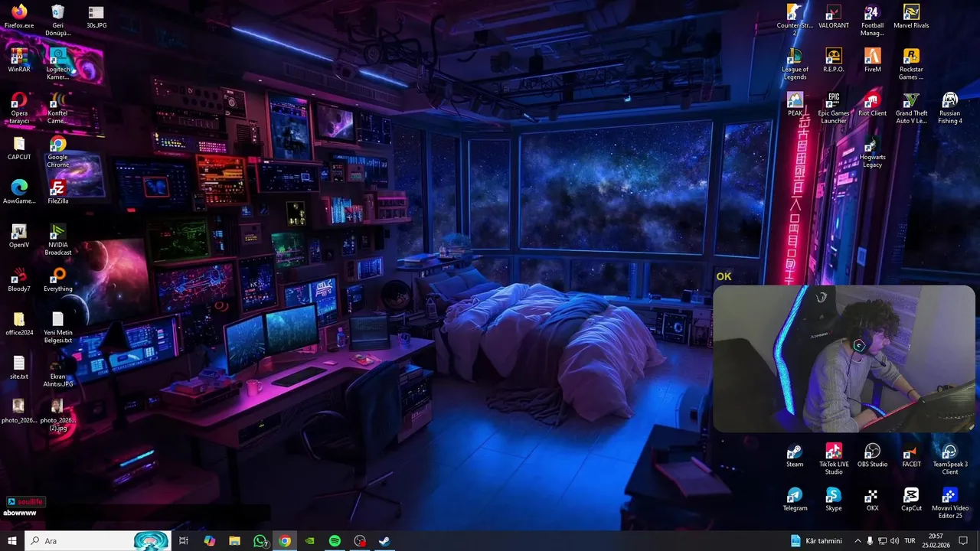Open the Movavi Video Editor 25 shortcut
The image size is (980, 551).
[949, 503]
